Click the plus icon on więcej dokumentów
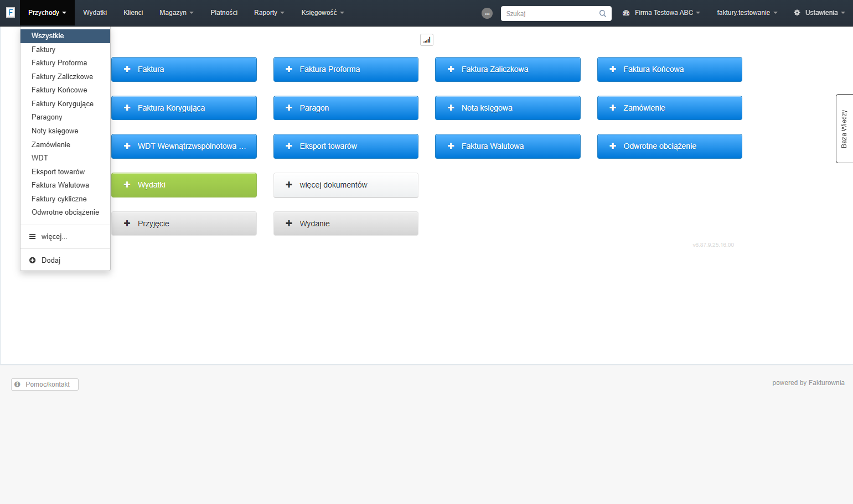853x504 pixels. pos(289,185)
